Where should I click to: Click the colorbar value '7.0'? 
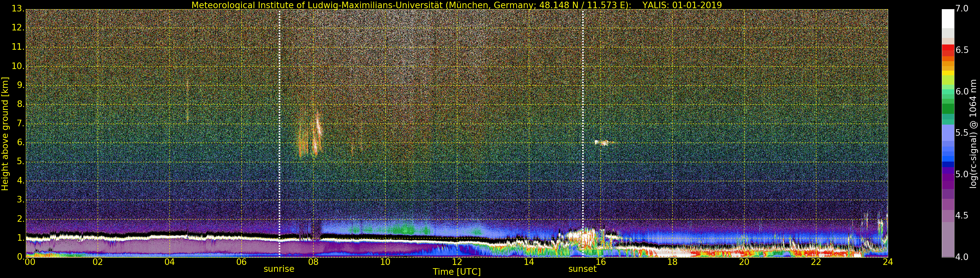point(962,9)
